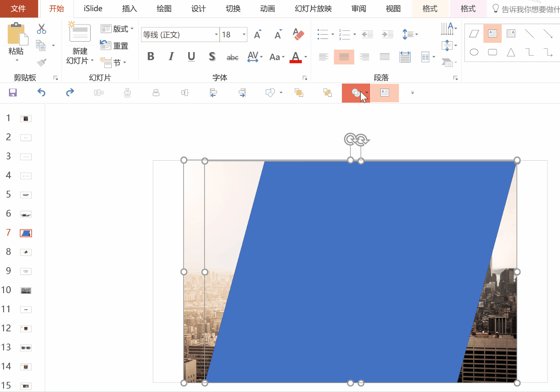
Task: Switch to the 插入 ribbon tab
Action: (129, 9)
